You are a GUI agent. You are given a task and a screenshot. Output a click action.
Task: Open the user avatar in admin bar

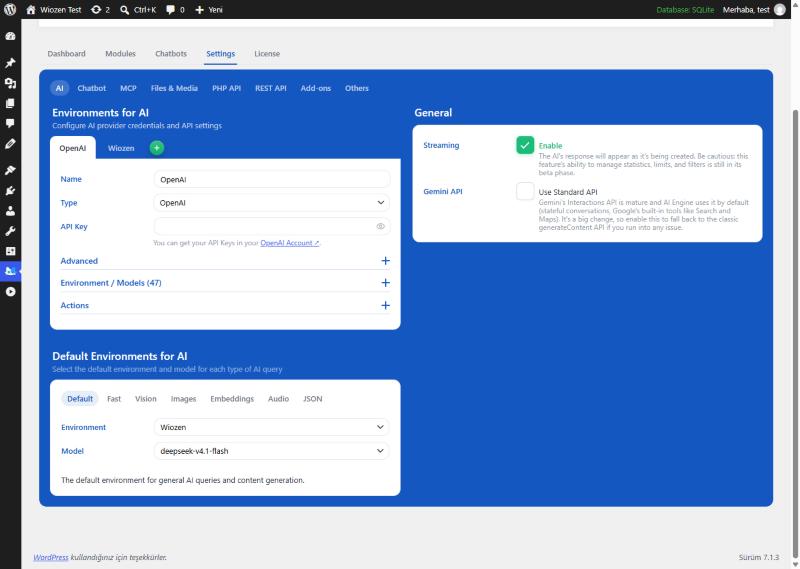[780, 9]
